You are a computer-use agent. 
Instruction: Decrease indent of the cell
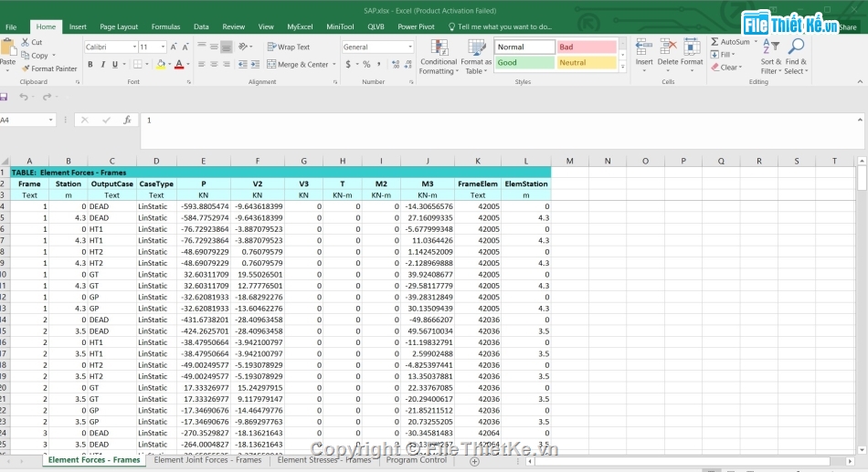pyautogui.click(x=242, y=64)
